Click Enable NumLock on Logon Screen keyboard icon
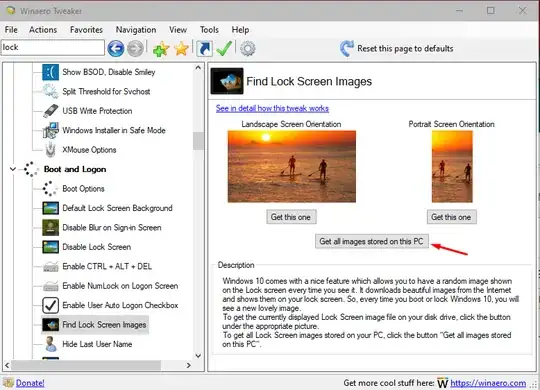This screenshot has height=390, width=540. click(51, 286)
